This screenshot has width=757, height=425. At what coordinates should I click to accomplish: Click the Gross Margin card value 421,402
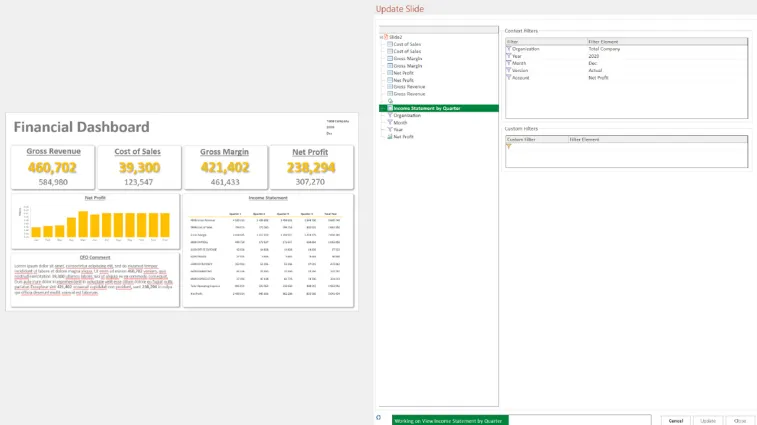225,168
